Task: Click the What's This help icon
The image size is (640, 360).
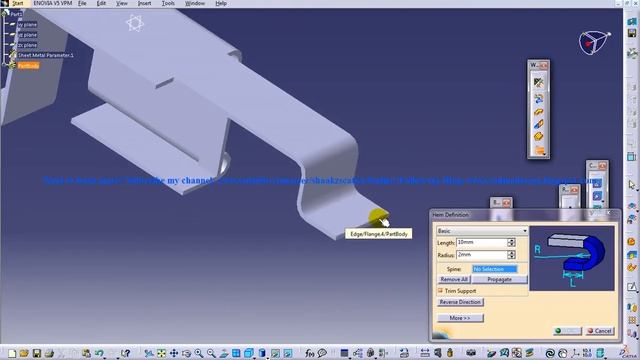Action: 126,353
